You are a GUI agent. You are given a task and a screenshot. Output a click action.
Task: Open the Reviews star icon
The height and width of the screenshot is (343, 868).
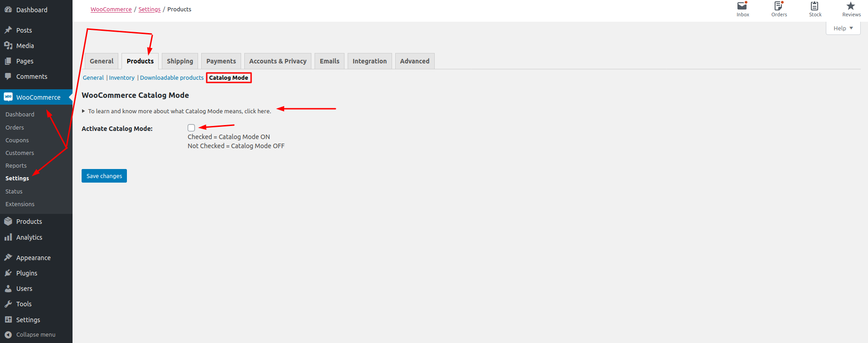(851, 6)
